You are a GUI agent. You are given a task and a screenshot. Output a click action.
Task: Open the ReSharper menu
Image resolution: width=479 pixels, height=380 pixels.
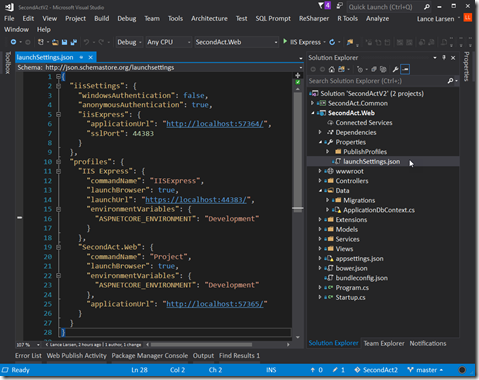tap(314, 18)
